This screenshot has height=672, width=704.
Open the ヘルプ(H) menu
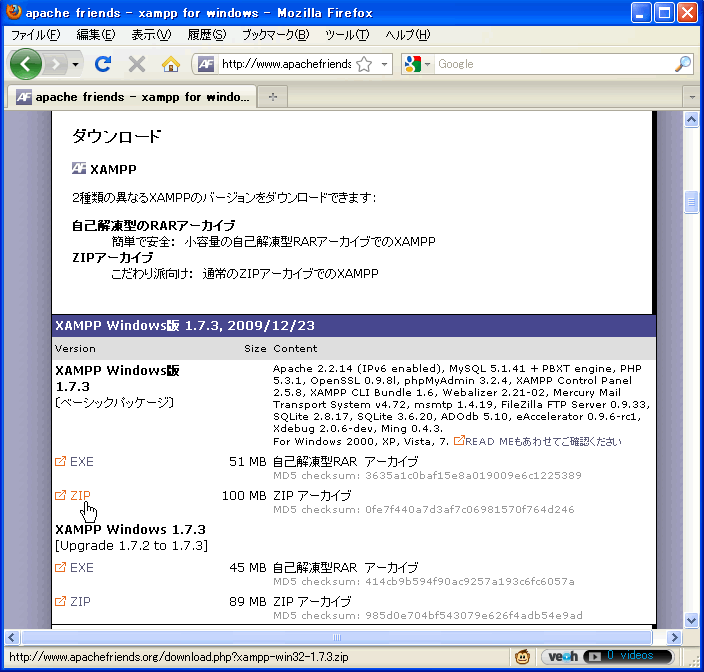pyautogui.click(x=407, y=35)
